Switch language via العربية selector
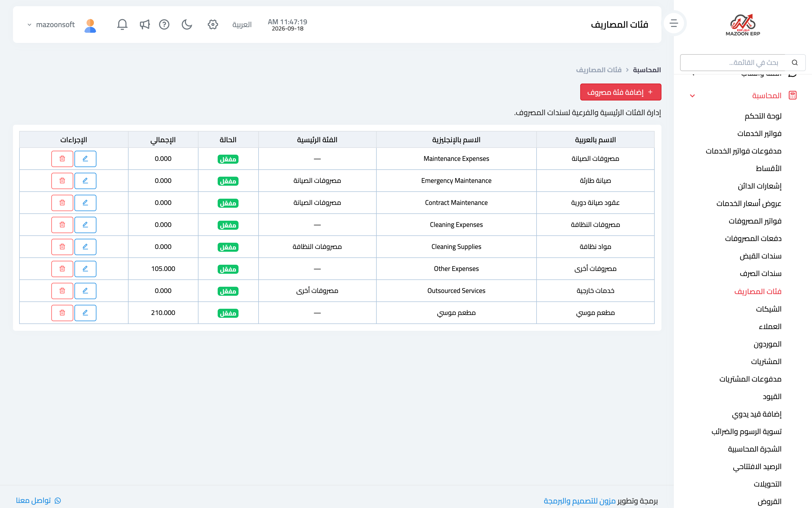812x508 pixels. click(x=242, y=25)
